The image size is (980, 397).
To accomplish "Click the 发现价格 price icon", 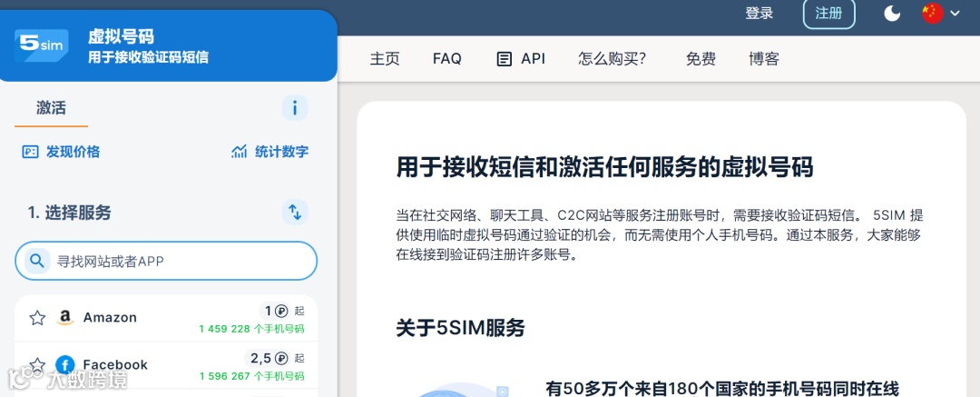I will point(31,152).
